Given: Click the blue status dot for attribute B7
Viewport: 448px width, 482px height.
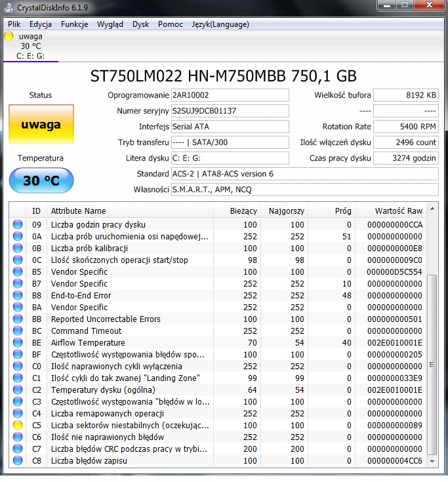Looking at the screenshot, I should tap(18, 283).
